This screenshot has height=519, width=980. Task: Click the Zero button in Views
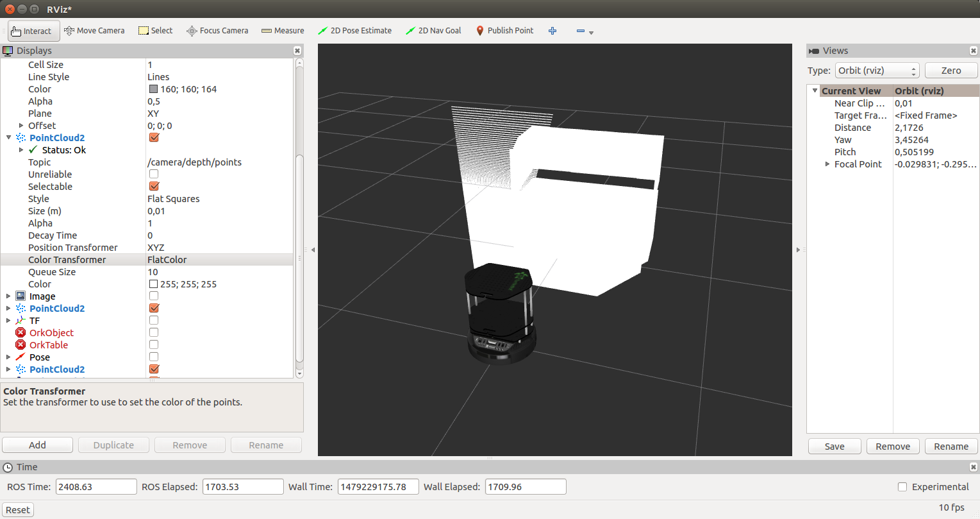(951, 71)
